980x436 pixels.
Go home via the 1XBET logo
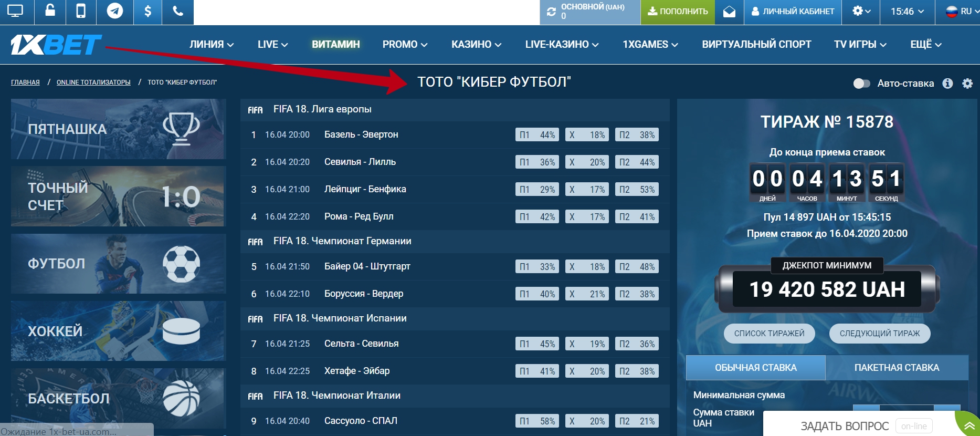pos(56,45)
